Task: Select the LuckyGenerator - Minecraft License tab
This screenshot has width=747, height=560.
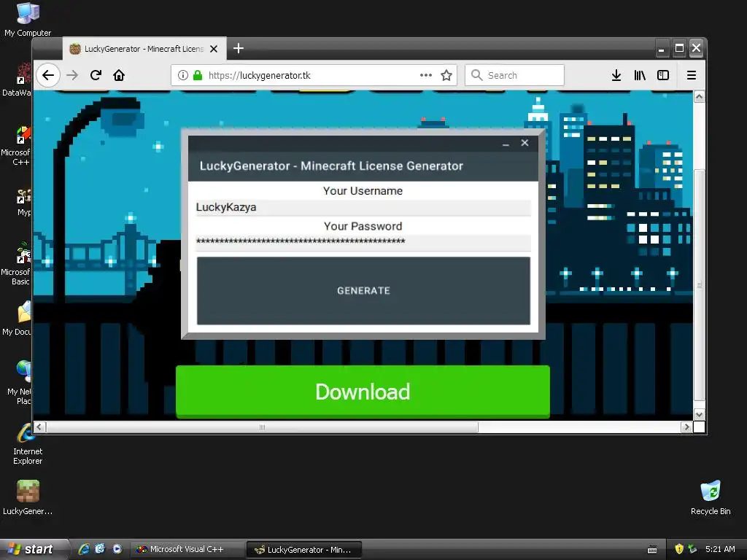Action: point(144,49)
